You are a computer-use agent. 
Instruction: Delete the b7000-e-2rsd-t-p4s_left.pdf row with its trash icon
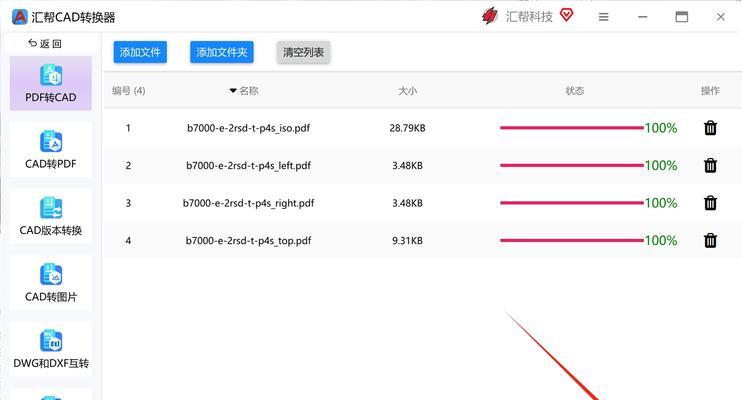point(710,165)
